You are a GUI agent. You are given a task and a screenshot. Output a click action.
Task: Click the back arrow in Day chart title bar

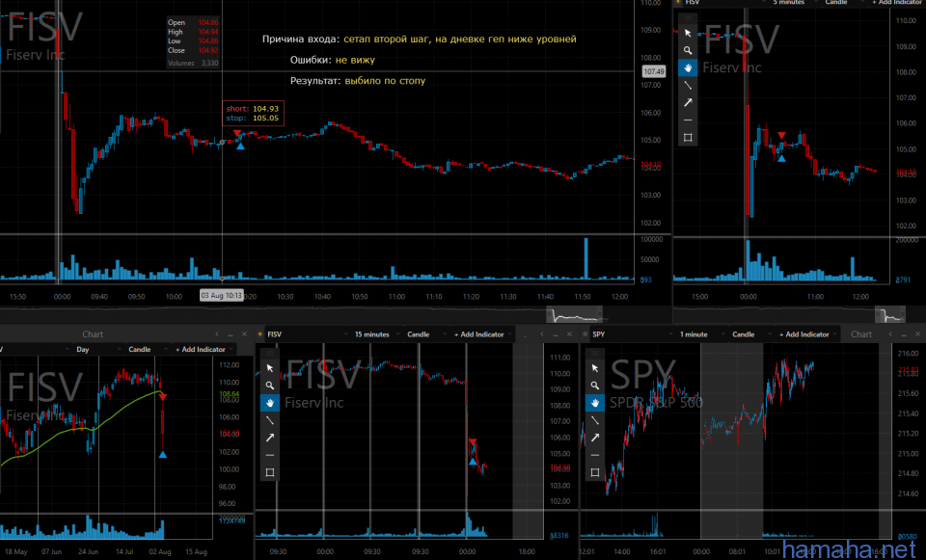pyautogui.click(x=217, y=334)
